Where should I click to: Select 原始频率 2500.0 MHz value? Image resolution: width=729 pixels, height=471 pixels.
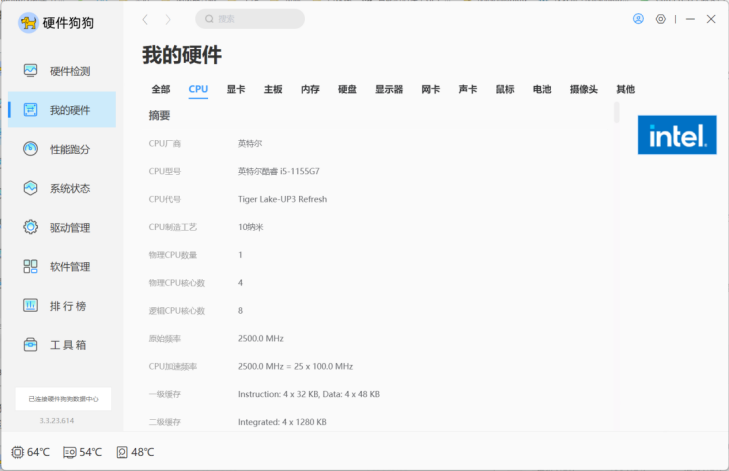261,338
